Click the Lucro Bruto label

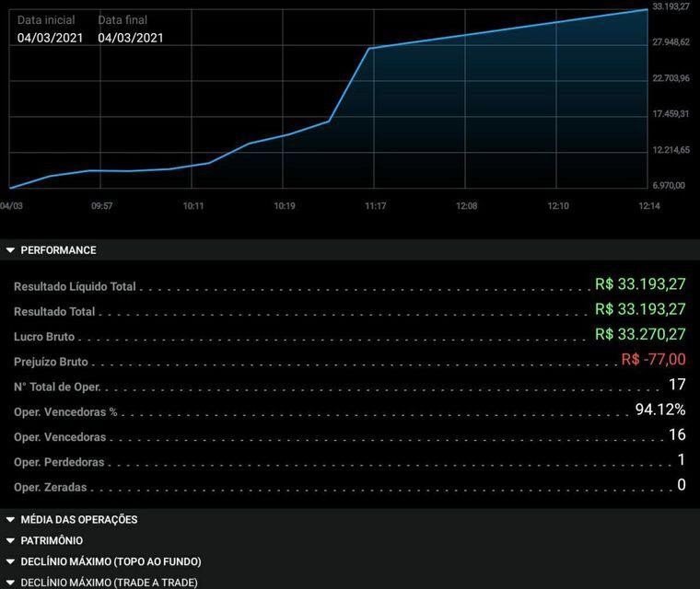tap(44, 337)
